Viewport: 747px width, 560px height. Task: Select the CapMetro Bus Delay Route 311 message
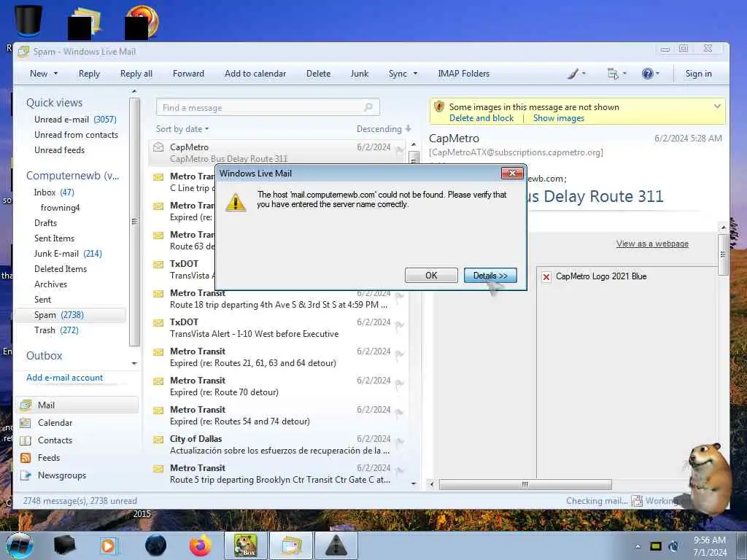(x=279, y=153)
